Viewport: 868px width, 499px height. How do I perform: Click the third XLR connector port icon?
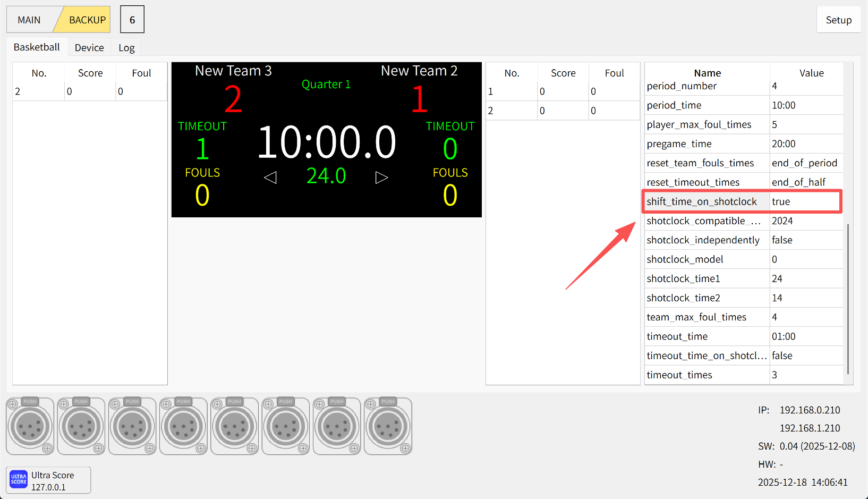click(x=132, y=426)
